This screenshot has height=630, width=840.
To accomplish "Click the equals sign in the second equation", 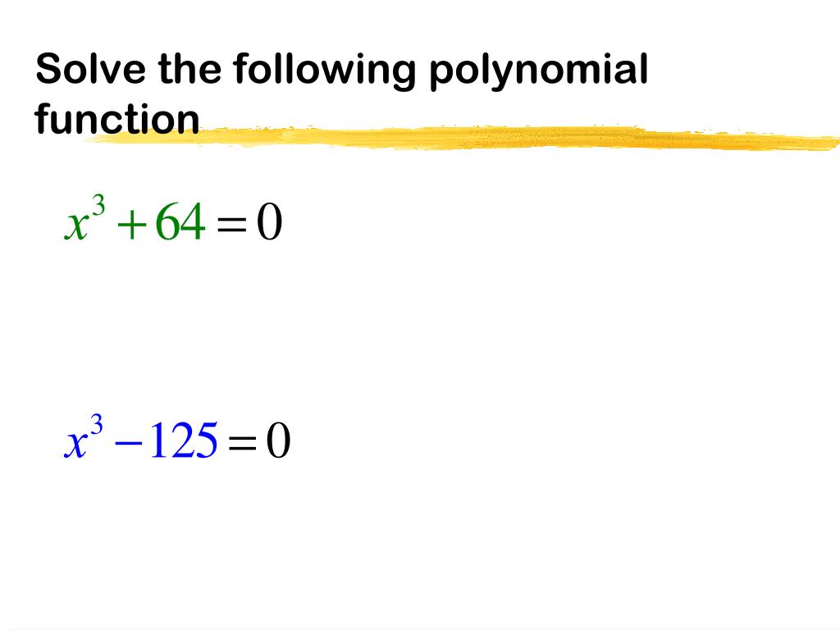I will tap(242, 443).
